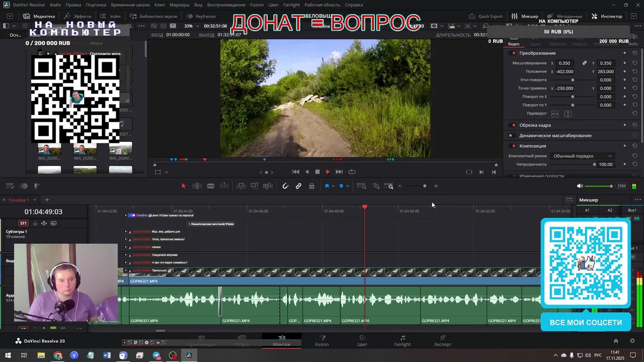Jump to first frame in viewer
The image size is (644, 362).
tap(296, 172)
